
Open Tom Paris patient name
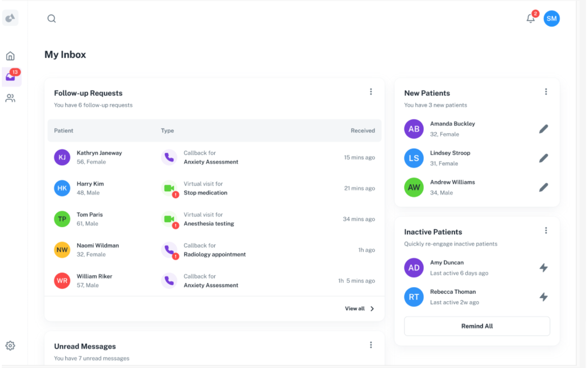tap(90, 215)
